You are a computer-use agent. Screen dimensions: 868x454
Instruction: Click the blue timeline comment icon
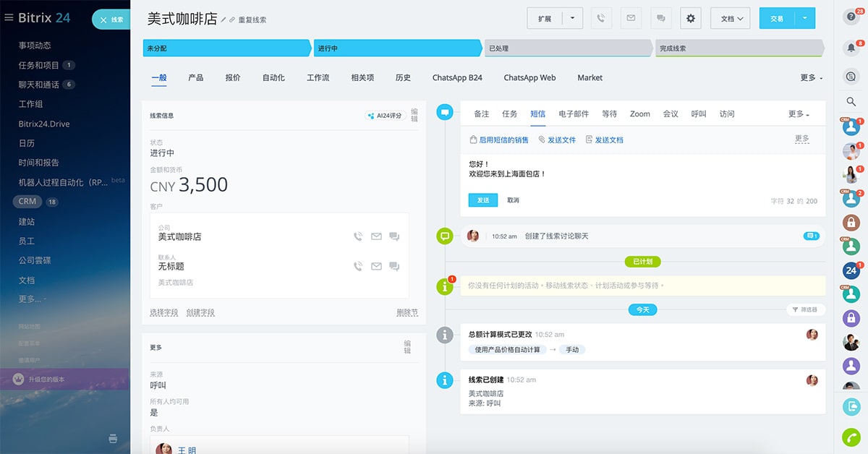(446, 112)
